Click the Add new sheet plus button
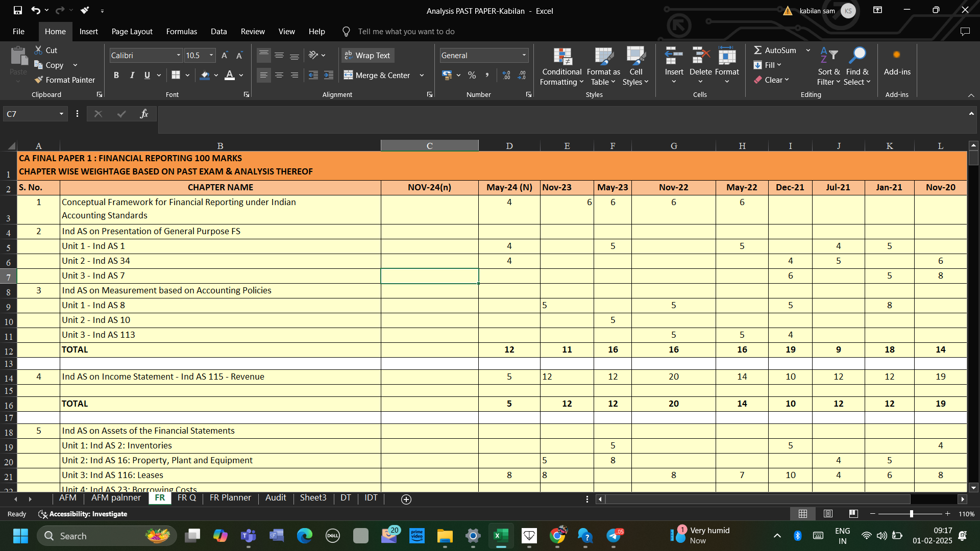 (406, 499)
